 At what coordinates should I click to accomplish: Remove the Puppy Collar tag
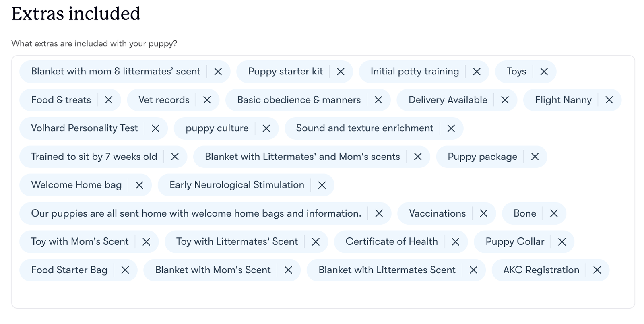click(x=562, y=241)
